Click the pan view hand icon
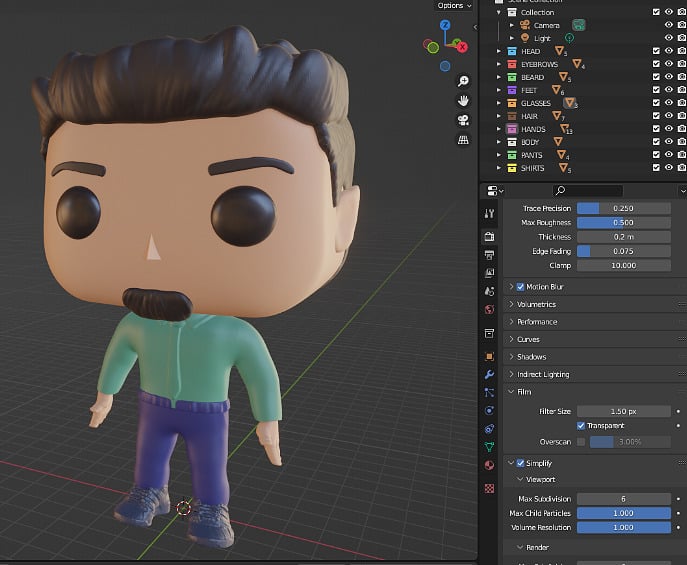The image size is (687, 565). pyautogui.click(x=463, y=101)
